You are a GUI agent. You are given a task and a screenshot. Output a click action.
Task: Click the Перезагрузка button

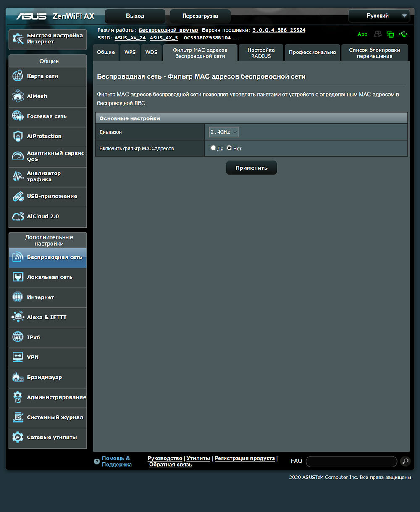(200, 16)
